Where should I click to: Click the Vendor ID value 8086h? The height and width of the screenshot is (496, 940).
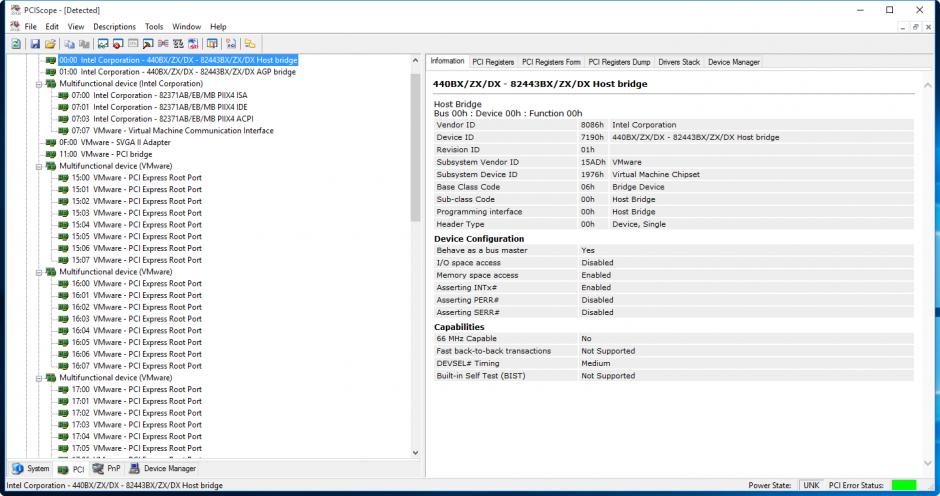(592, 125)
